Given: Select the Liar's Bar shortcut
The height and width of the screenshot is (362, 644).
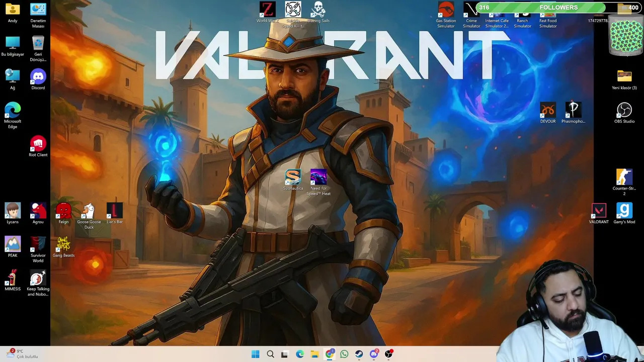Looking at the screenshot, I should 115,214.
